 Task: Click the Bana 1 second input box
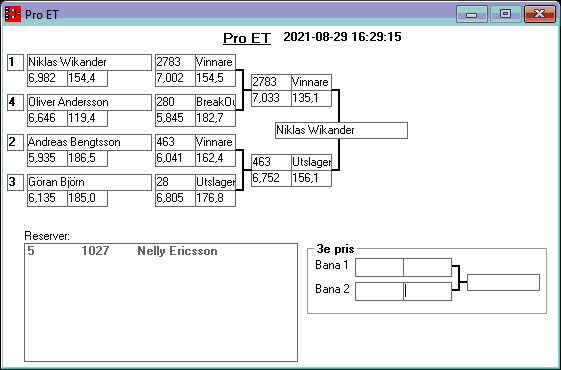pyautogui.click(x=428, y=267)
